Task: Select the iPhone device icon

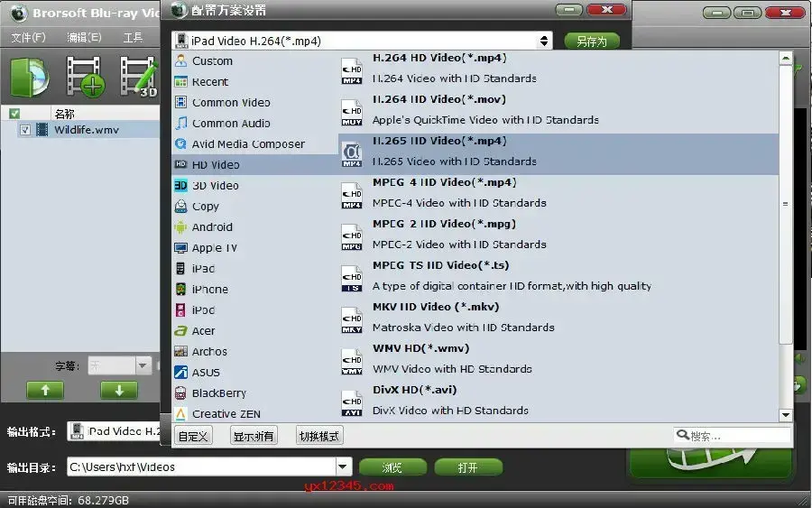Action: (x=180, y=289)
